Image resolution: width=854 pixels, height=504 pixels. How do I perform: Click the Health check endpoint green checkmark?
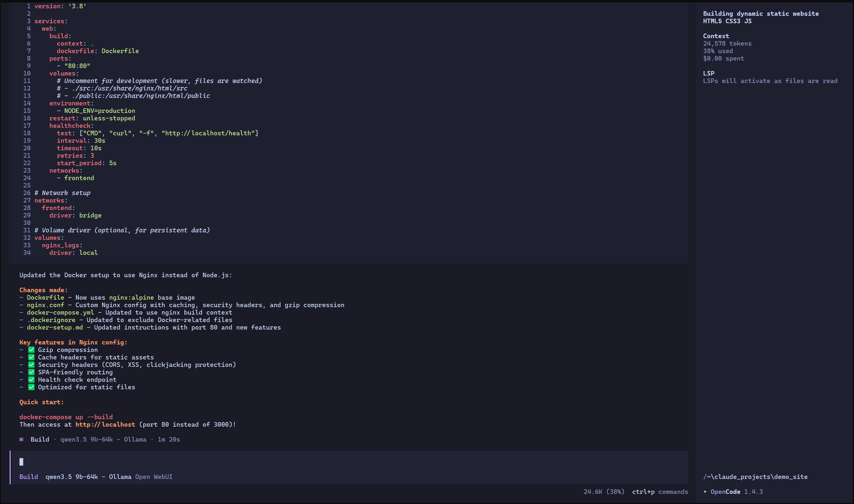pyautogui.click(x=31, y=380)
